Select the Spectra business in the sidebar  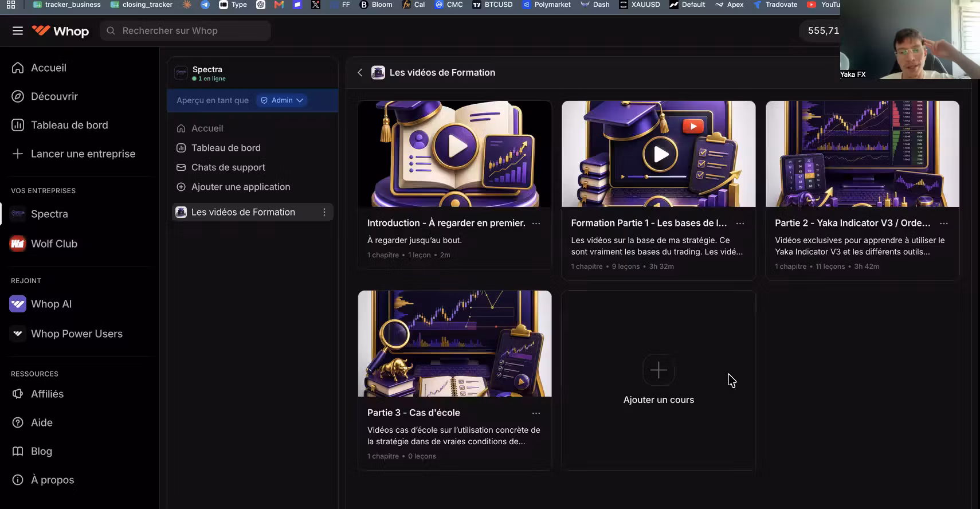39,214
